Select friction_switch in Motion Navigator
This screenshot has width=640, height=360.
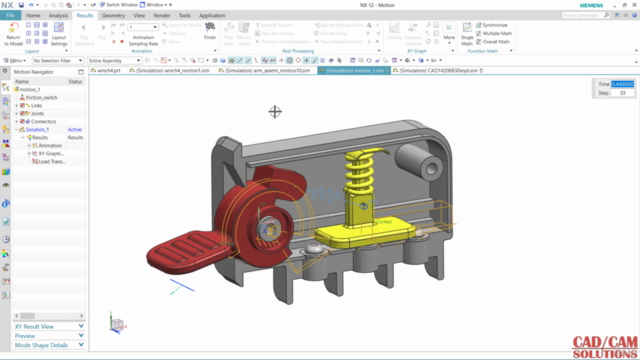click(x=41, y=98)
